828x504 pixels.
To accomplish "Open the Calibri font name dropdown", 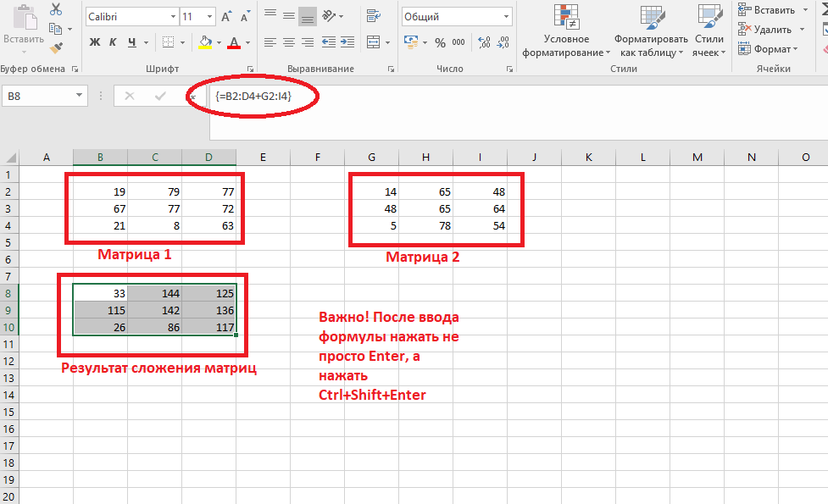I will 173,17.
